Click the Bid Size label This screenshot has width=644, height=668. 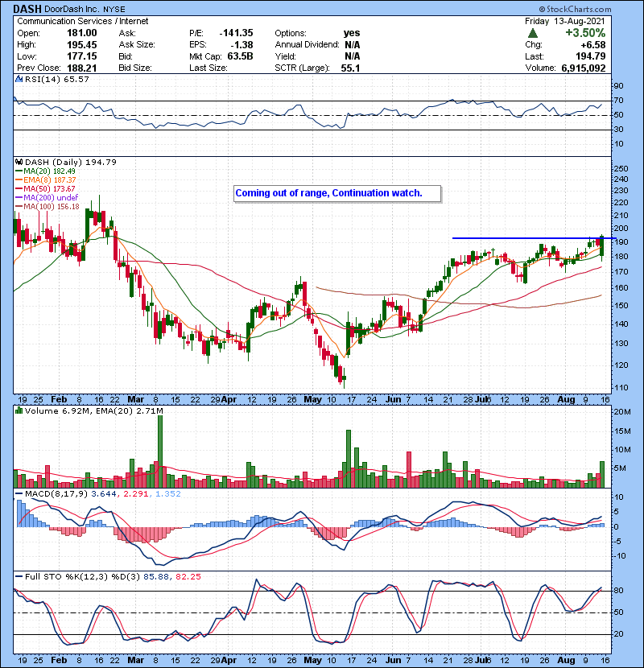pos(135,68)
